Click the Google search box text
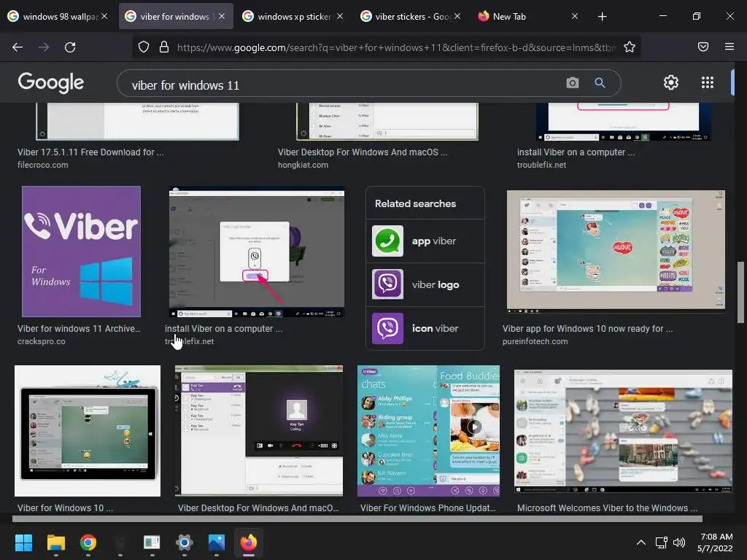Image resolution: width=747 pixels, height=560 pixels. pyautogui.click(x=185, y=85)
